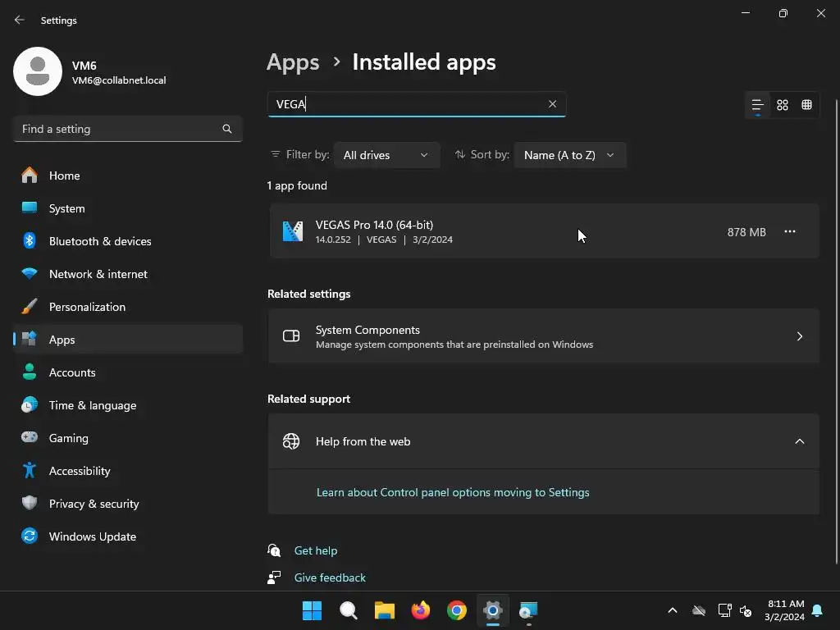
Task: Go to Windows Update page
Action: pos(93,536)
